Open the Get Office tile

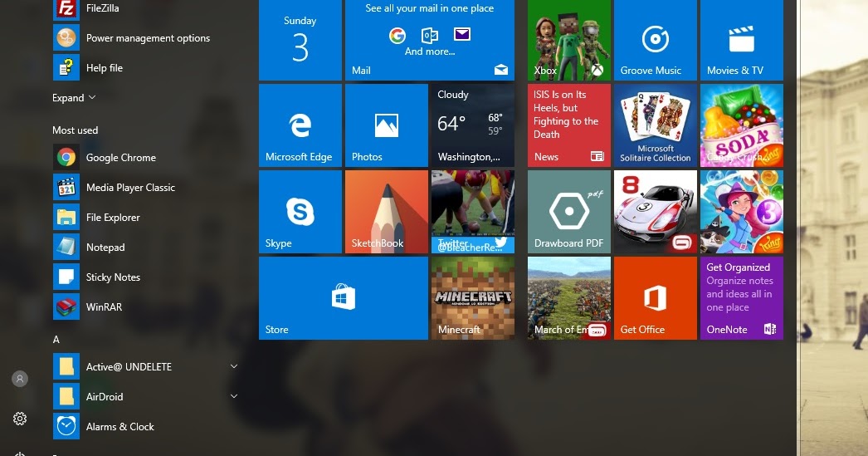click(x=656, y=298)
